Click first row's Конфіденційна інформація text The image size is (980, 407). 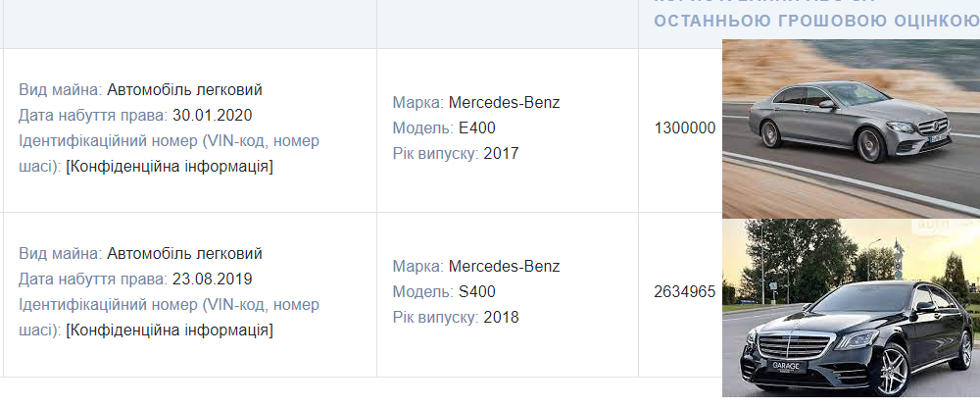[170, 167]
